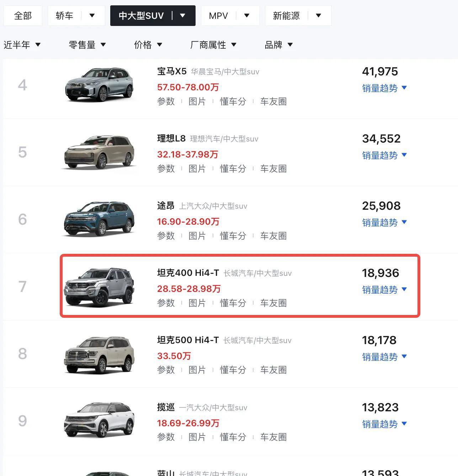Open the 价格 filter

coord(148,45)
